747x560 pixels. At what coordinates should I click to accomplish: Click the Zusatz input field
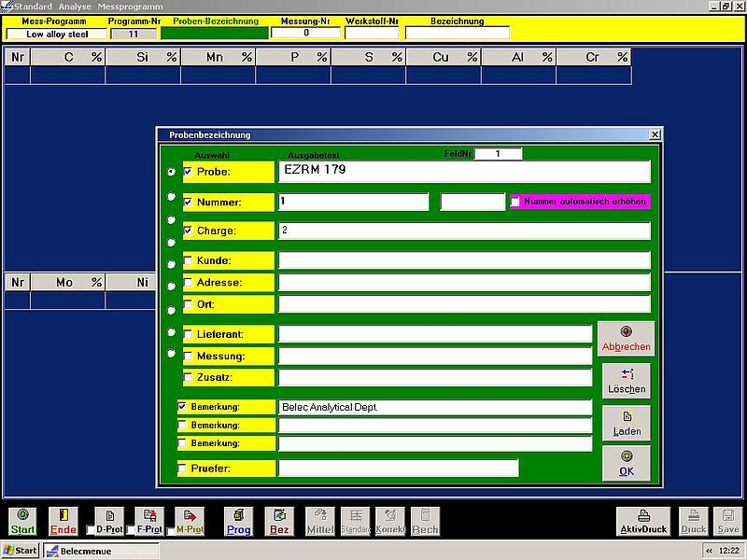tap(435, 378)
